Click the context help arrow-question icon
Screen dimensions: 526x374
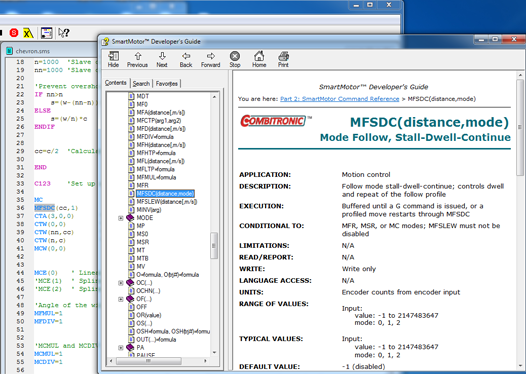coord(63,33)
